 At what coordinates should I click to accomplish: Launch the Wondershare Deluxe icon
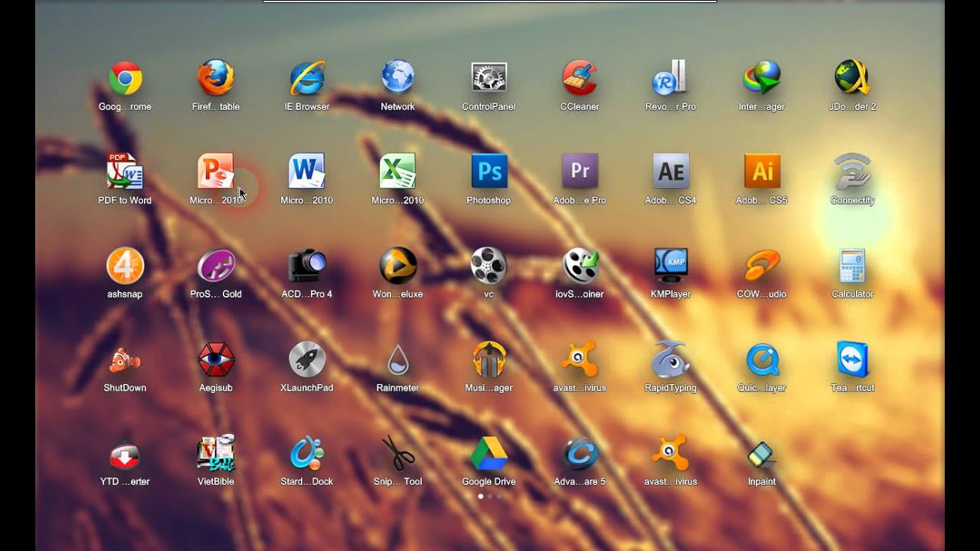point(397,266)
